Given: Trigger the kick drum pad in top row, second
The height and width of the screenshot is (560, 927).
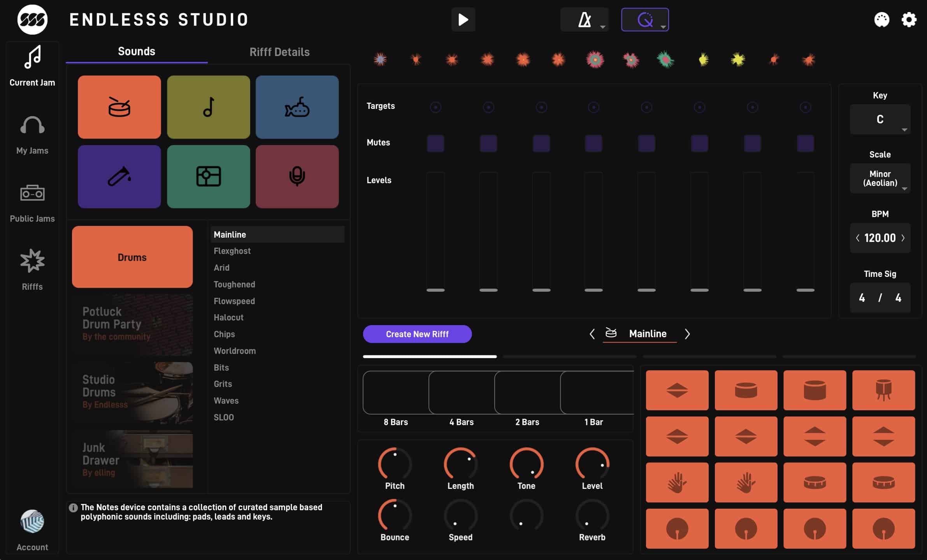Looking at the screenshot, I should tap(746, 390).
